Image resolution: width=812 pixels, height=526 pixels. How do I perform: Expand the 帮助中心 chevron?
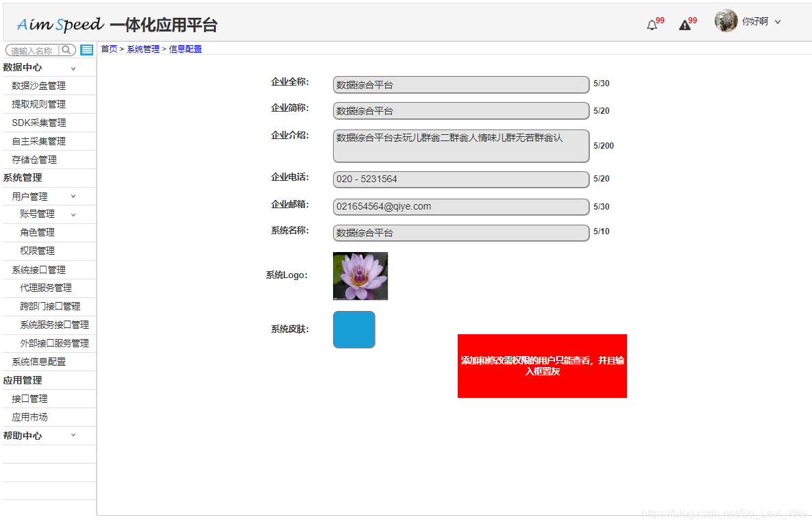pyautogui.click(x=73, y=435)
